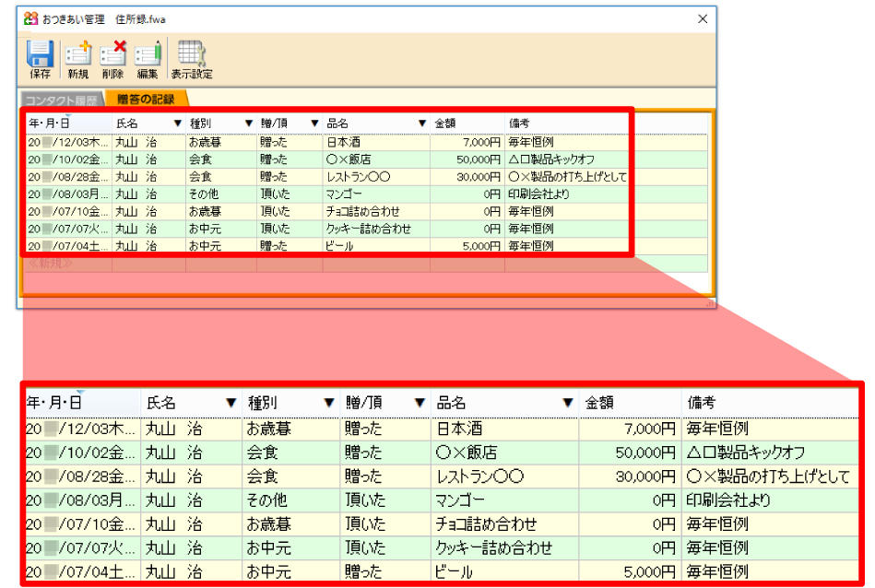Select the /08/03月 date cell in upper window
875x588 pixels.
tap(68, 194)
